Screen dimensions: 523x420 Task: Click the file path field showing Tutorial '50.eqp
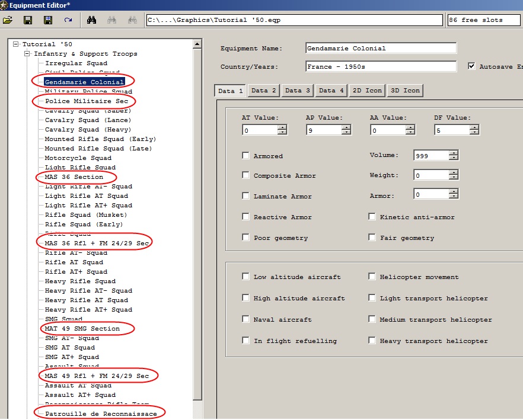pyautogui.click(x=295, y=20)
